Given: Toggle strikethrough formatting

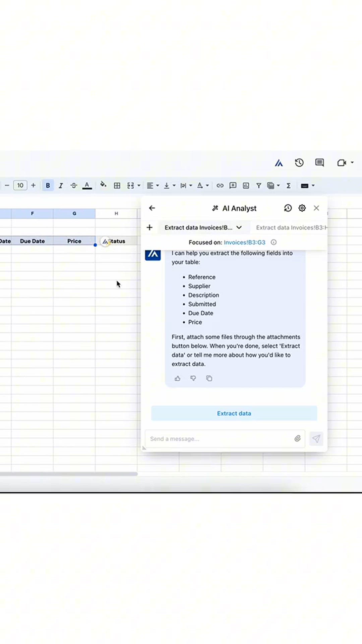Looking at the screenshot, I should coord(74,185).
